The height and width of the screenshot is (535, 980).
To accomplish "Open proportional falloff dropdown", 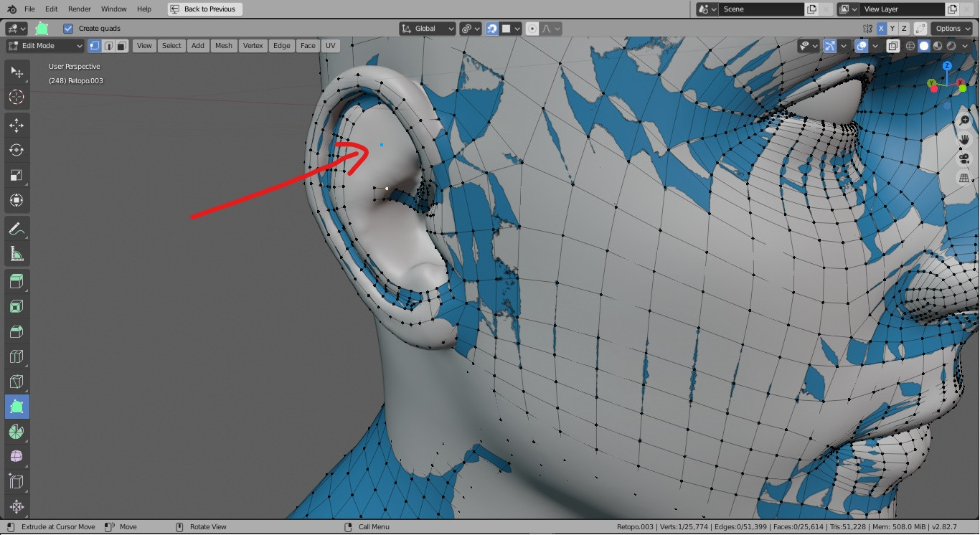I will pos(550,29).
